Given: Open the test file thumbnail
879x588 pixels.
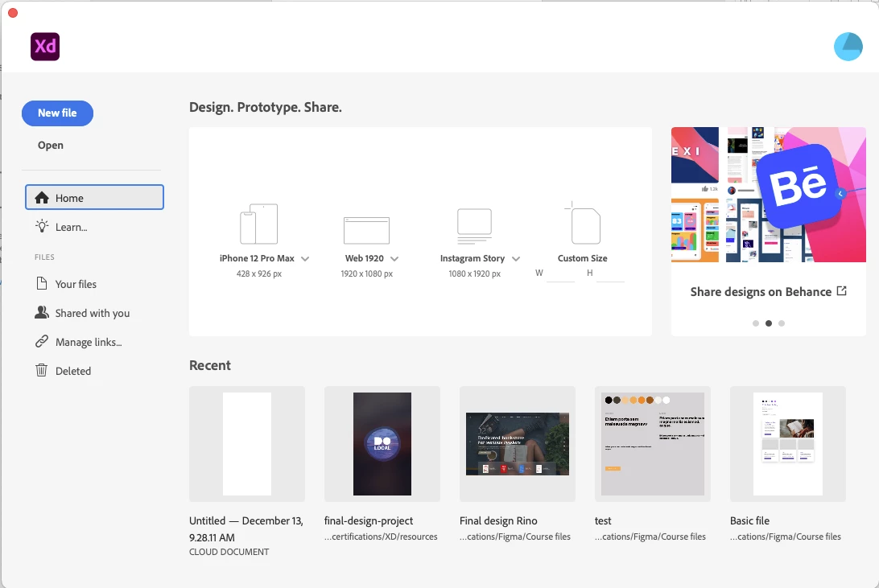Looking at the screenshot, I should coord(653,444).
